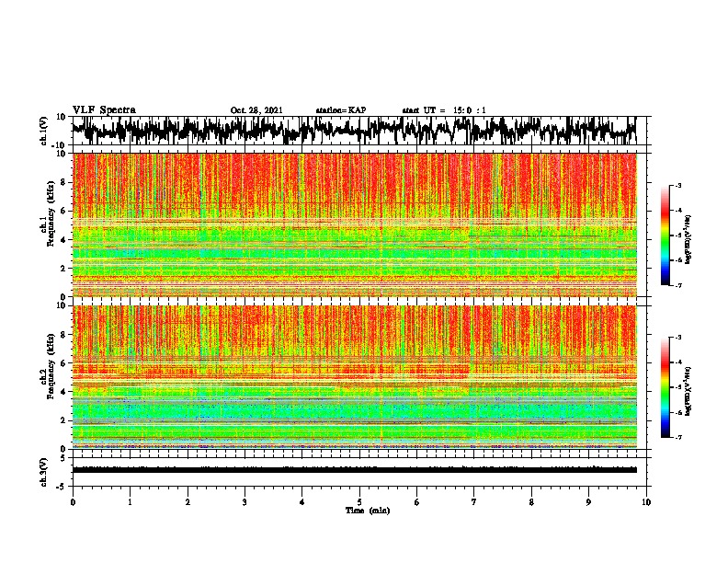Viewport: 728px width, 563px height.
Task: Click the time axis tick label "9"
Action: 588,502
